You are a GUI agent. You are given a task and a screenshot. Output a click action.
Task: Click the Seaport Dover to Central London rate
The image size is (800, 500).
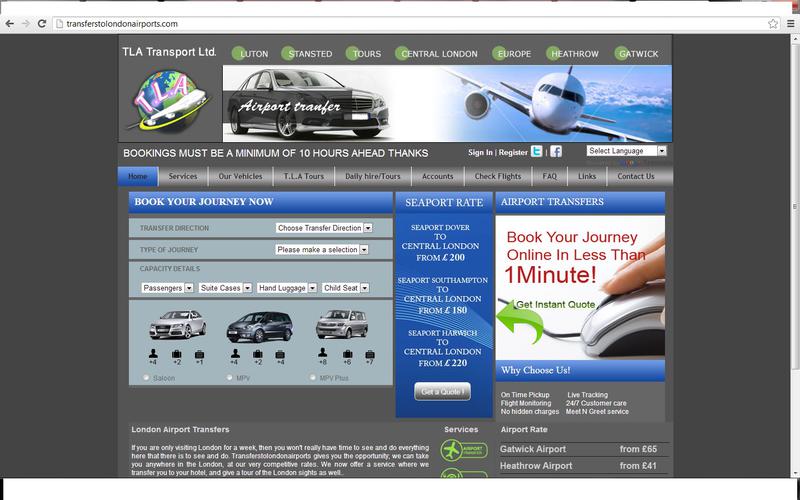(x=441, y=242)
